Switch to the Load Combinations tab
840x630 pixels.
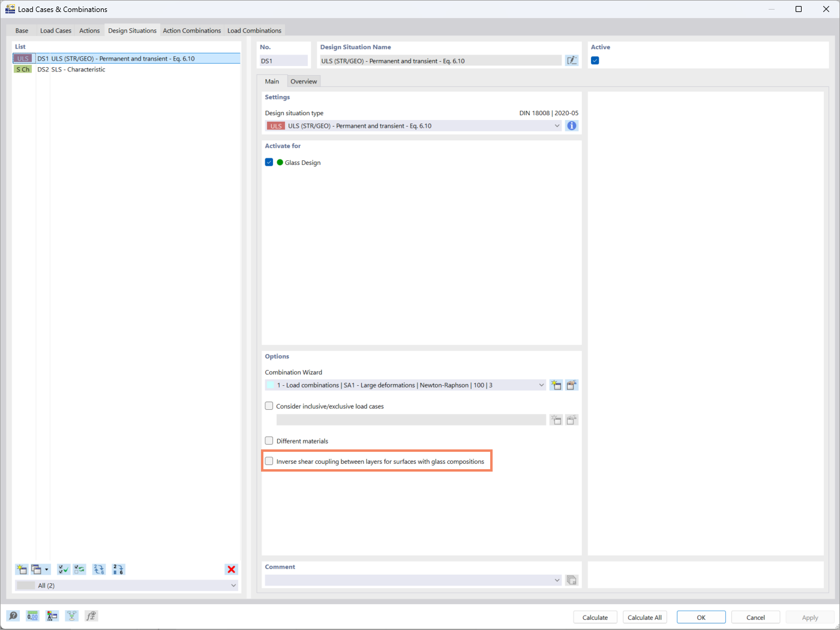[254, 30]
